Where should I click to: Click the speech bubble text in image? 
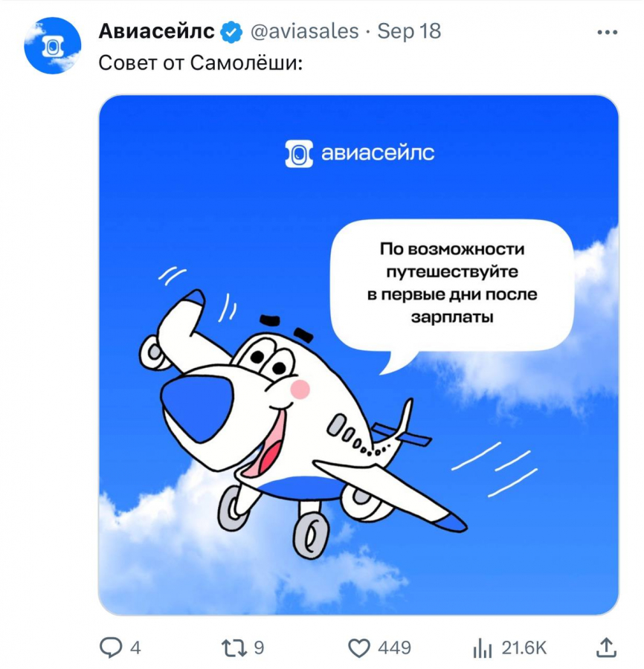coord(452,283)
